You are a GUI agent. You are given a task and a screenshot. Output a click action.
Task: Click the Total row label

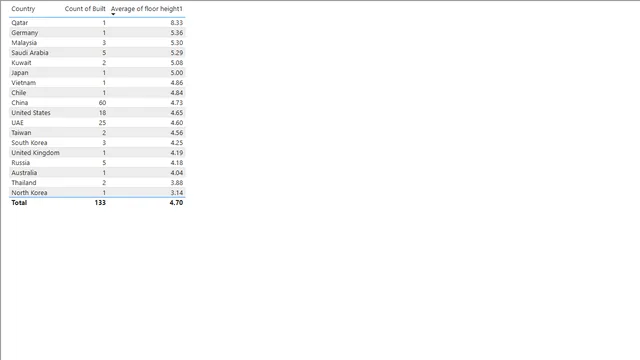click(19, 202)
